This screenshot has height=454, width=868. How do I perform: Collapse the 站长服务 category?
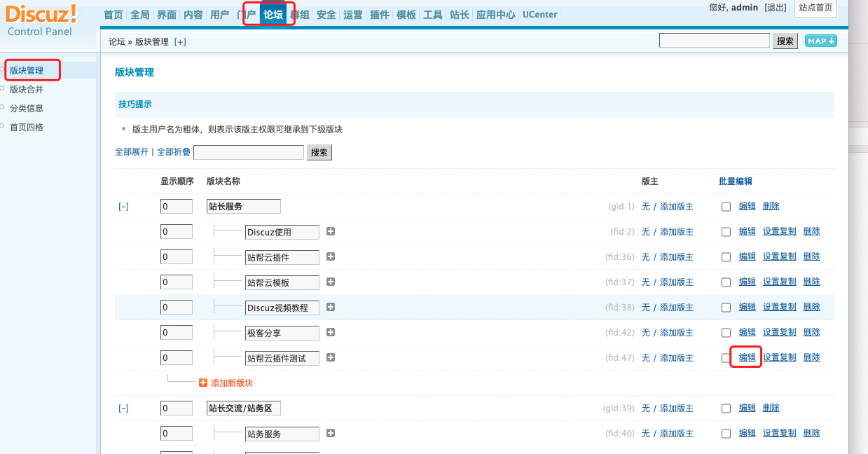click(x=123, y=207)
